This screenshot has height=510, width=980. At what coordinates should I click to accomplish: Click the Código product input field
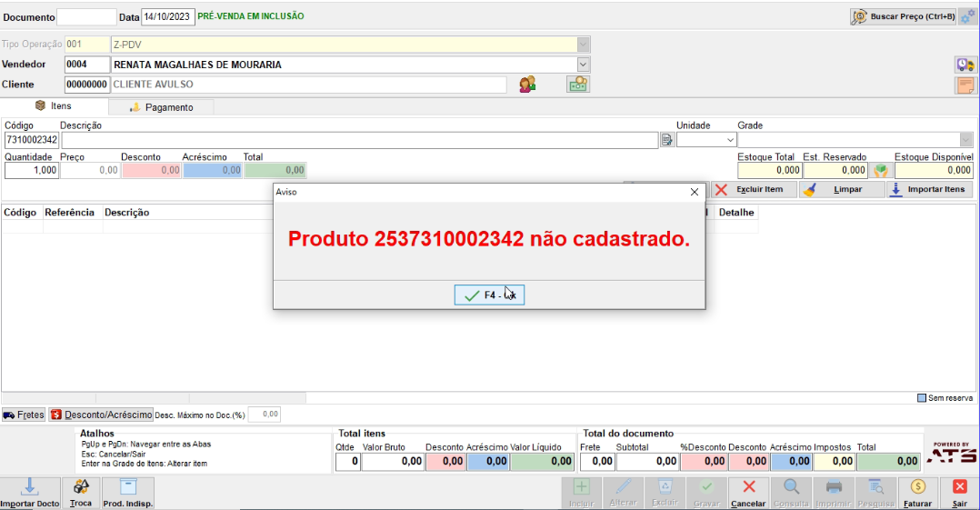click(32, 140)
